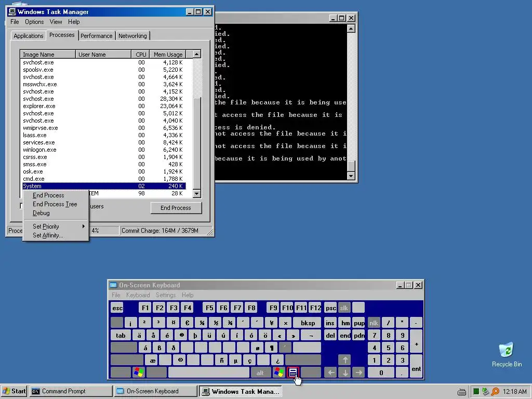Click the del key on On-Screen Keyboard

point(330,335)
